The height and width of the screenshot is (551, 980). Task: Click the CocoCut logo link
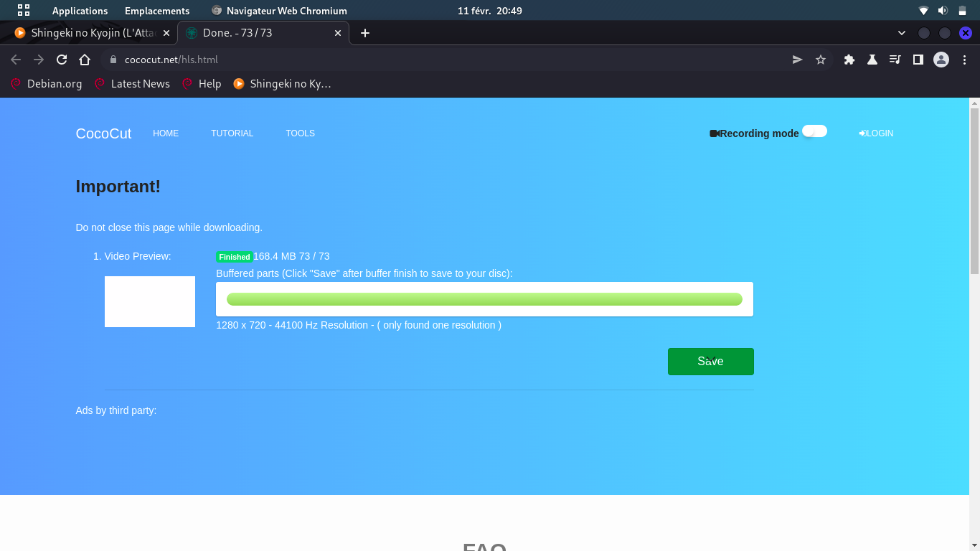coord(103,133)
